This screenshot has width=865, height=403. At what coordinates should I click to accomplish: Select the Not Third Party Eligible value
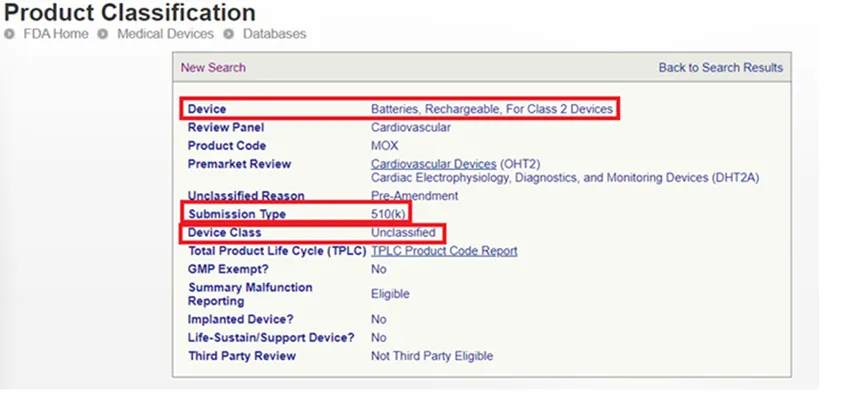point(432,356)
